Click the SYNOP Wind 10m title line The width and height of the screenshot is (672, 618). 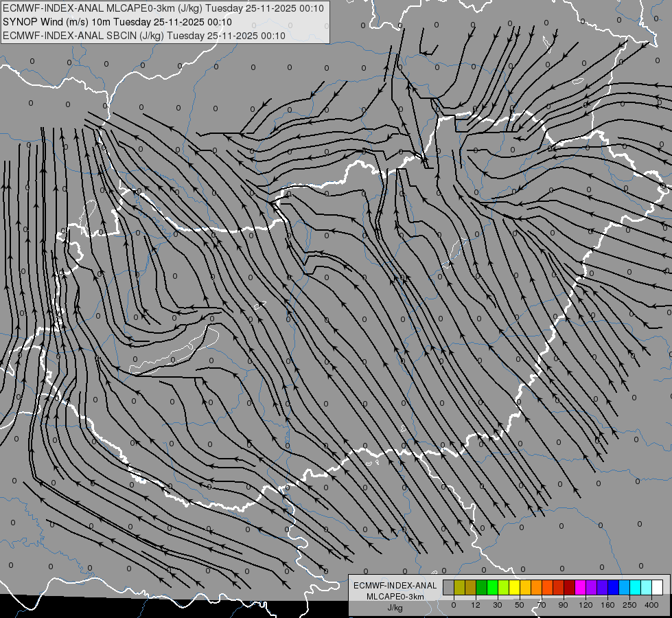click(x=117, y=22)
